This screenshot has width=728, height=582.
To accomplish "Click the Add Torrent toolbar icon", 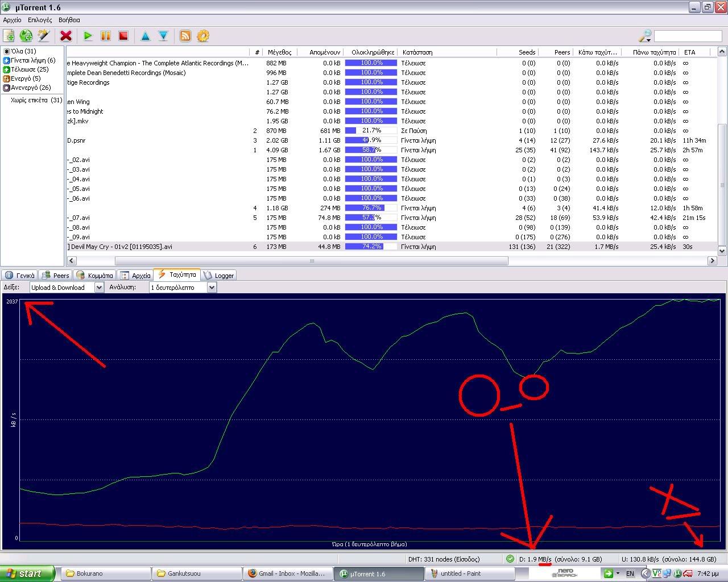I will (x=9, y=36).
